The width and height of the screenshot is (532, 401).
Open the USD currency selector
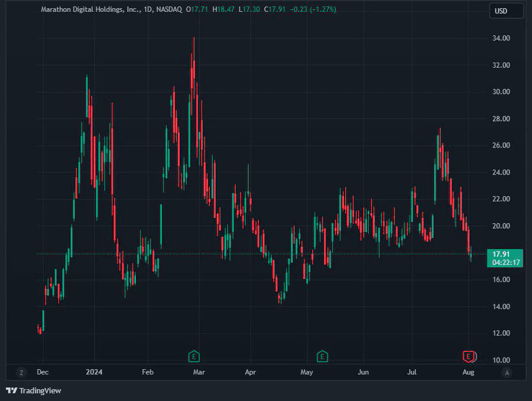pyautogui.click(x=506, y=11)
